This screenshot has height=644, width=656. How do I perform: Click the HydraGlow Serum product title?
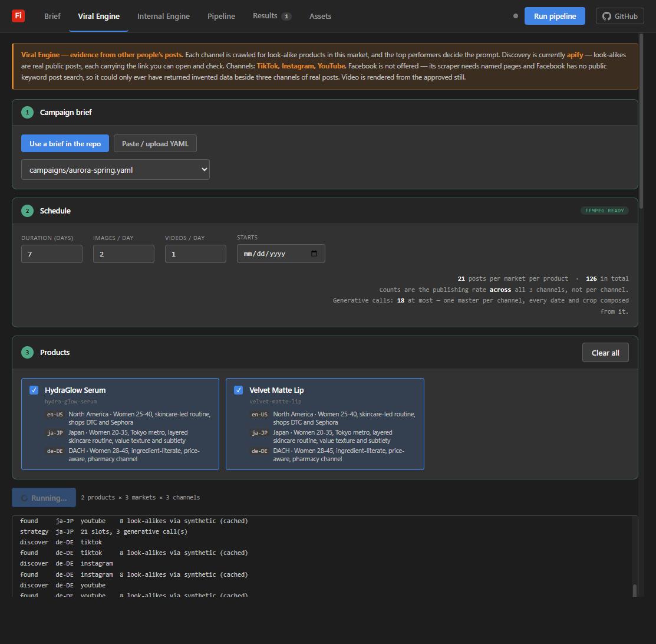tap(75, 390)
